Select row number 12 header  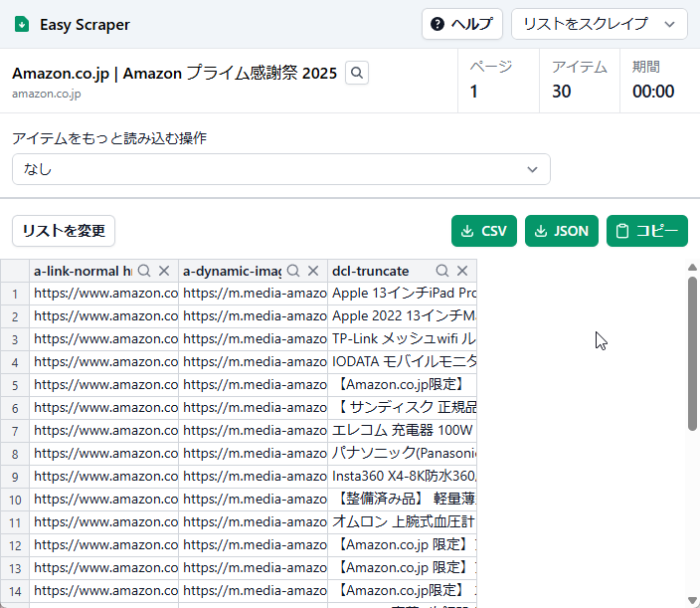tap(15, 545)
